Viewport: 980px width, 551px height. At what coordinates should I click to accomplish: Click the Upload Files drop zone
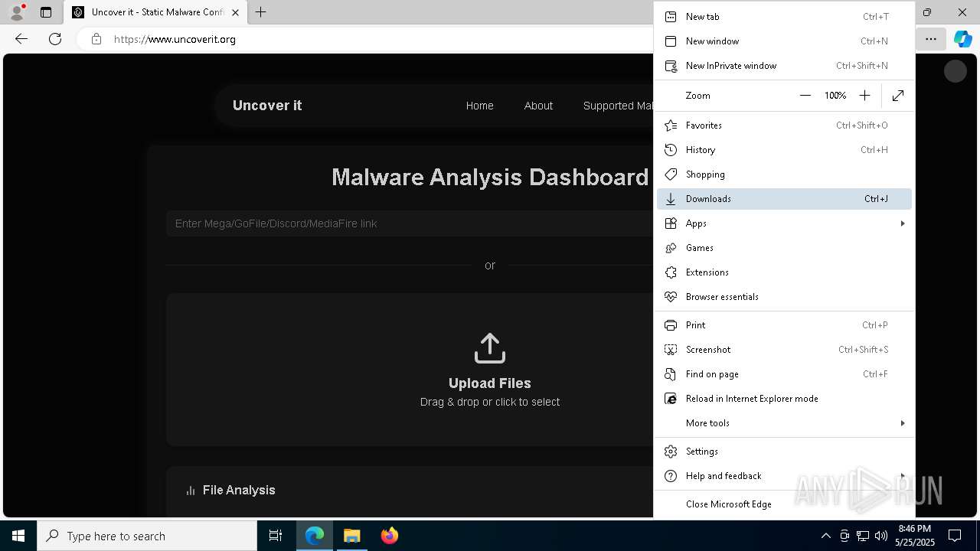410,370
